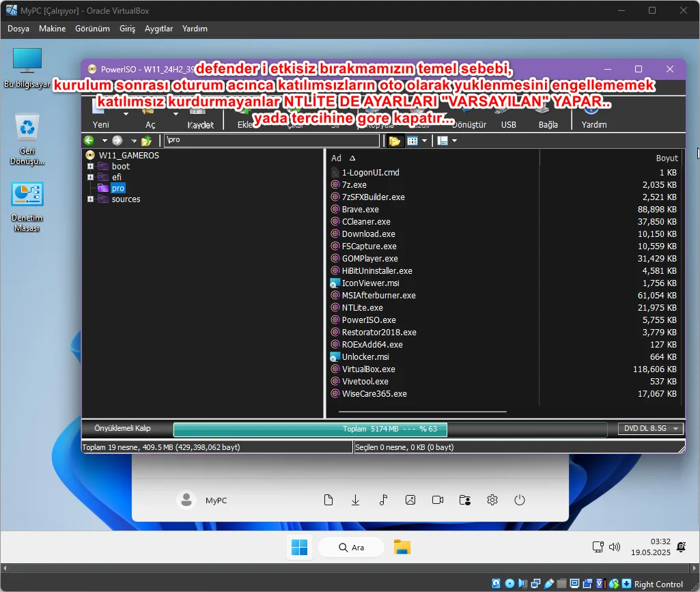This screenshot has width=700, height=592.
Task: Select the file Unlocker.msi
Action: (x=365, y=357)
